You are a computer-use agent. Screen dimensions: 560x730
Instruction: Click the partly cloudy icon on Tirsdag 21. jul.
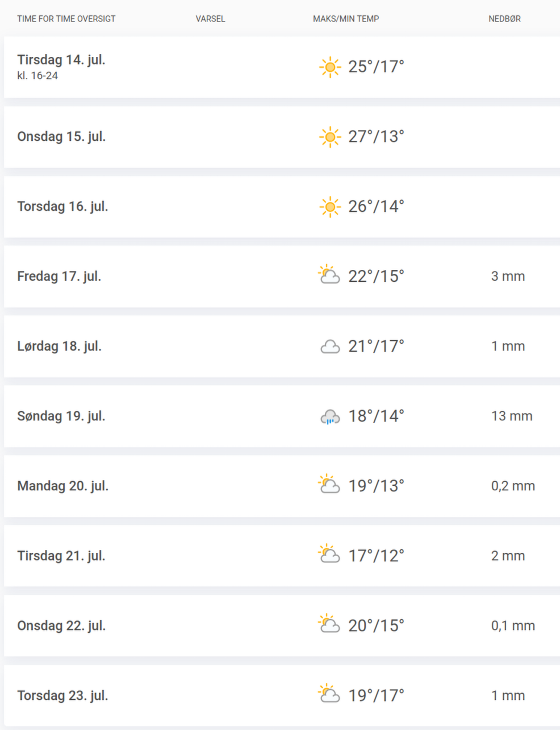click(x=329, y=554)
